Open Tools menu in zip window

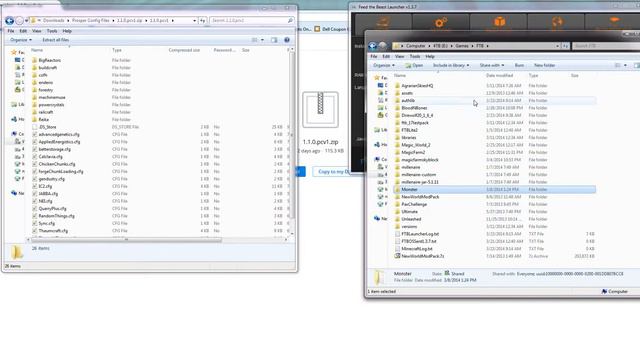pos(52,31)
